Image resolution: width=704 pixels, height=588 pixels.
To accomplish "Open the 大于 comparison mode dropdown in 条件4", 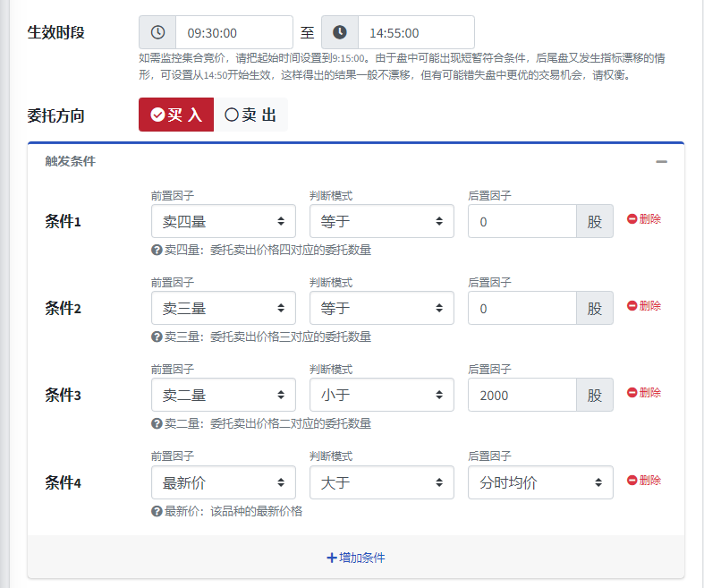I will (x=381, y=482).
